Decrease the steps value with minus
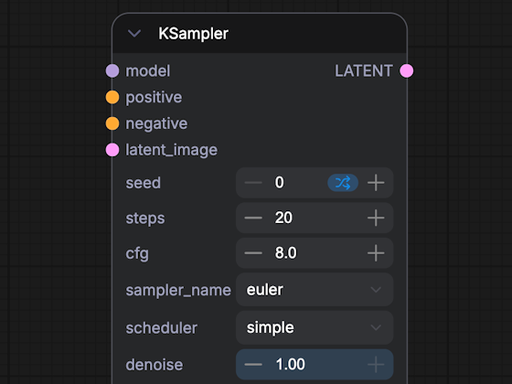 tap(253, 218)
